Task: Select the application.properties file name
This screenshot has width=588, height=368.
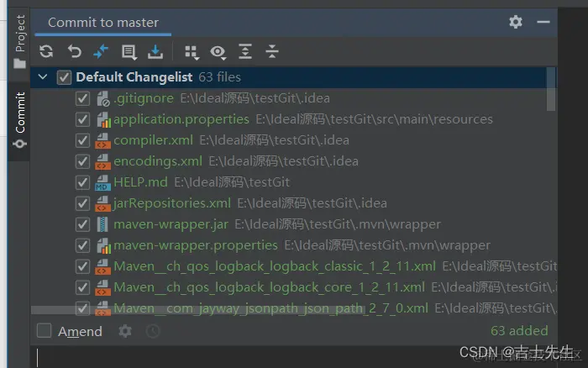Action: point(181,119)
